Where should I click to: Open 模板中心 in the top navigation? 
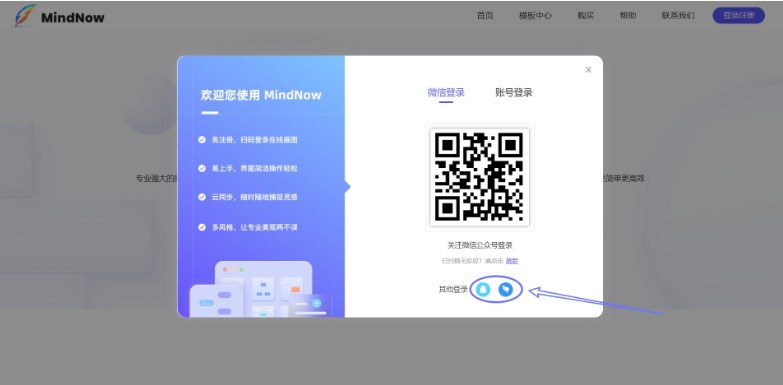tap(535, 15)
